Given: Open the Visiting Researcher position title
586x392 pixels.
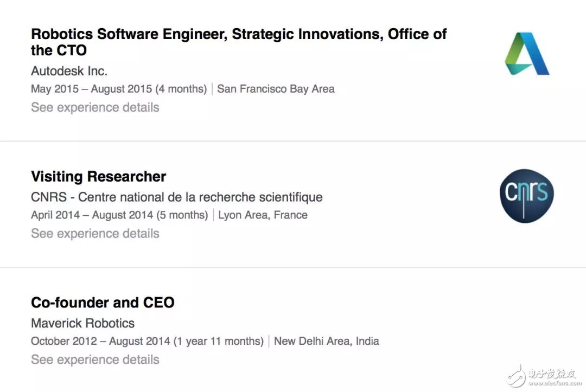Looking at the screenshot, I should [x=98, y=176].
